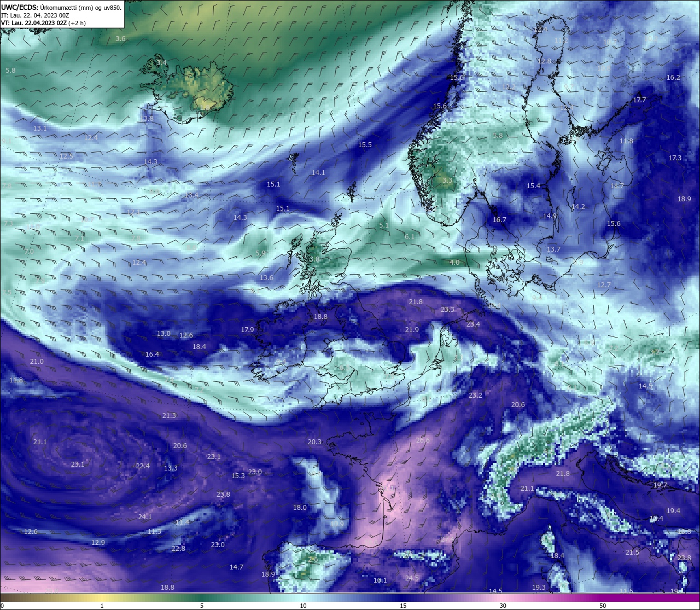700x610 pixels.
Task: Click the '11.7' value on the map
Action: click(617, 186)
